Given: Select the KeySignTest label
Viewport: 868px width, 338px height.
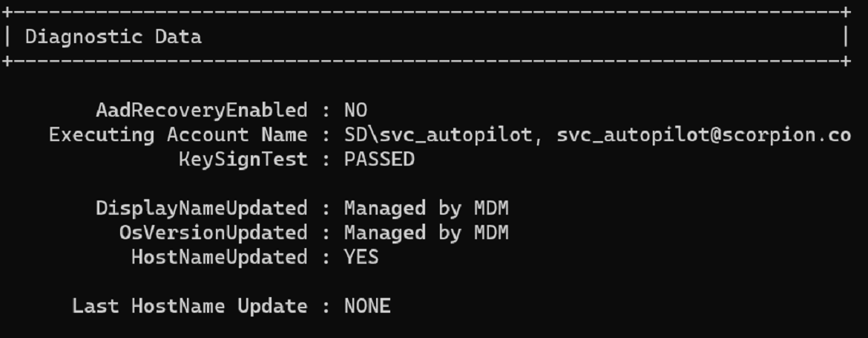Looking at the screenshot, I should [x=243, y=160].
